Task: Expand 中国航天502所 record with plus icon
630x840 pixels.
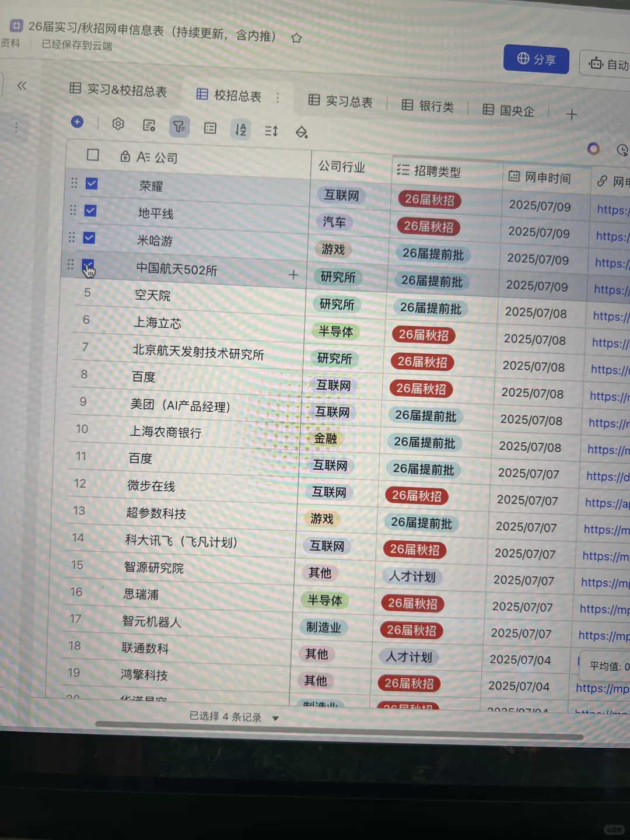Action: pos(293,274)
